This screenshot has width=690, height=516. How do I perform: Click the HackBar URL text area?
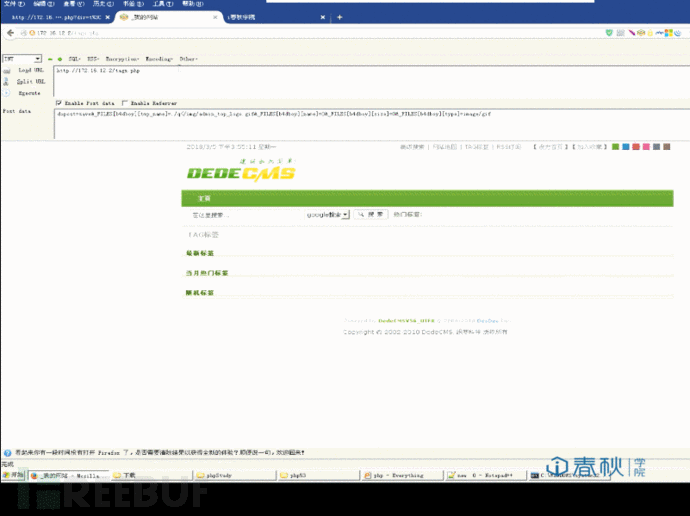coord(371,81)
